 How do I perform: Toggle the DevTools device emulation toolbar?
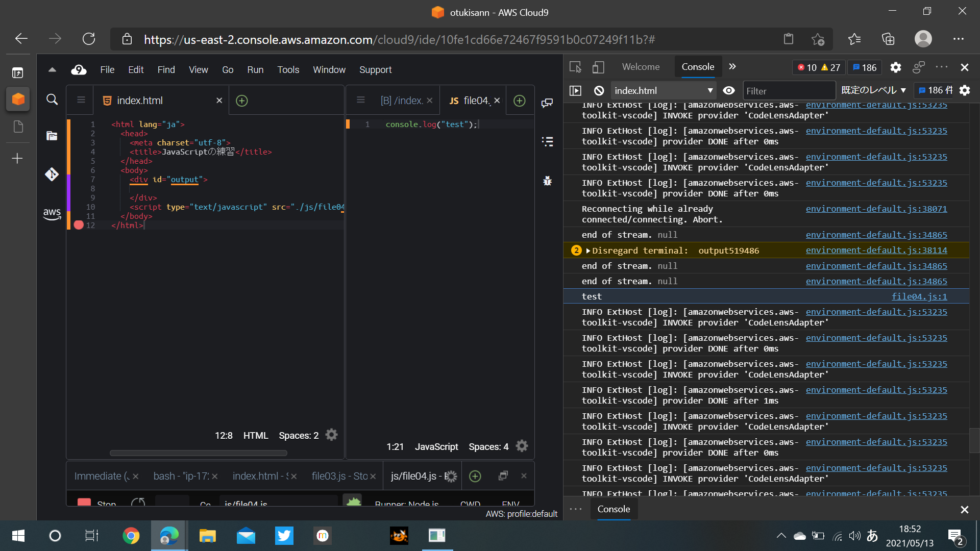tap(598, 67)
